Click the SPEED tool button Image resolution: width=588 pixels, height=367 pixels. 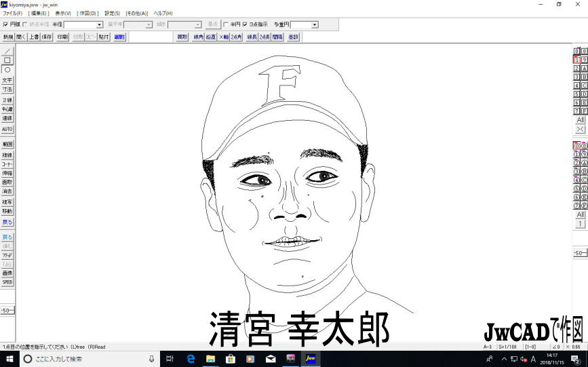[x=7, y=282]
